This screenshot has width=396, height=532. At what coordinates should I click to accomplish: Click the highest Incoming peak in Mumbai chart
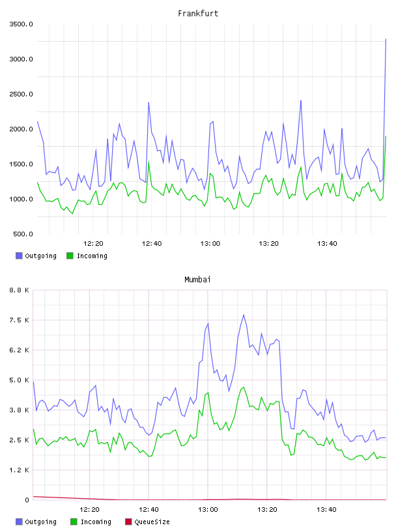tap(244, 387)
